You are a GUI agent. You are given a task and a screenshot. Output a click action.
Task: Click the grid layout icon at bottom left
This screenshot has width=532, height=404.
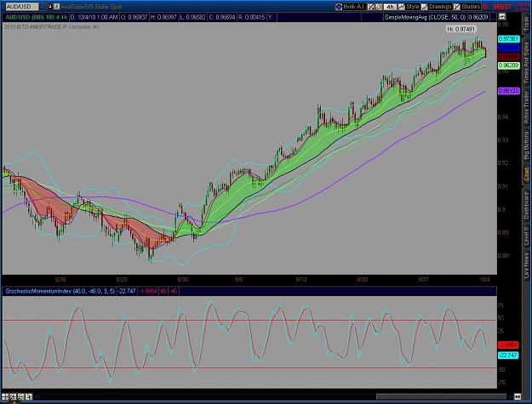[5, 396]
